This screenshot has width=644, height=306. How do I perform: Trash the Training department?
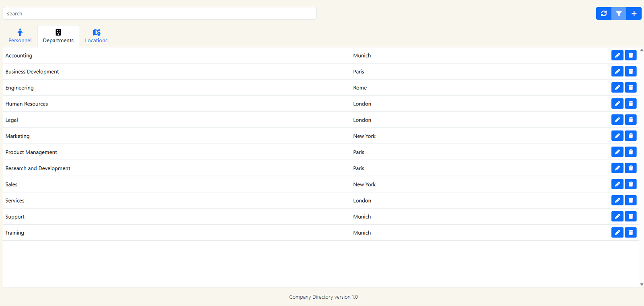(x=631, y=232)
